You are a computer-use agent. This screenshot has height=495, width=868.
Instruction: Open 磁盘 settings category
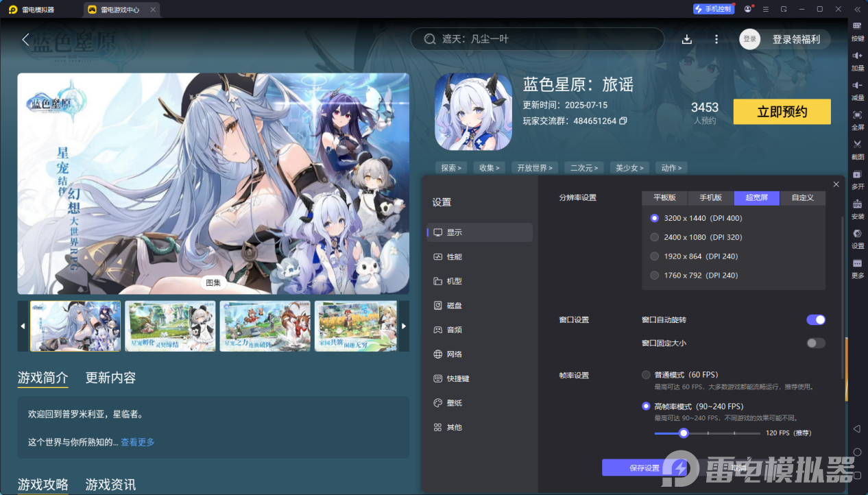click(479, 305)
